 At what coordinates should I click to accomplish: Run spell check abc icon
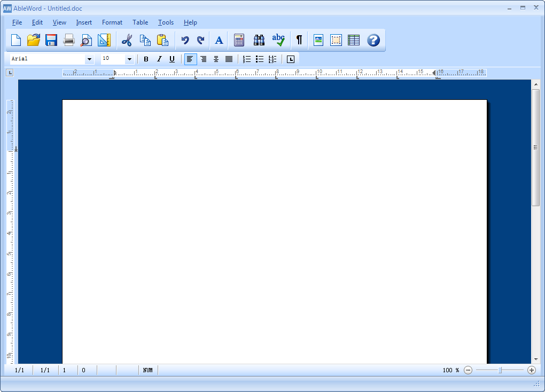click(278, 40)
